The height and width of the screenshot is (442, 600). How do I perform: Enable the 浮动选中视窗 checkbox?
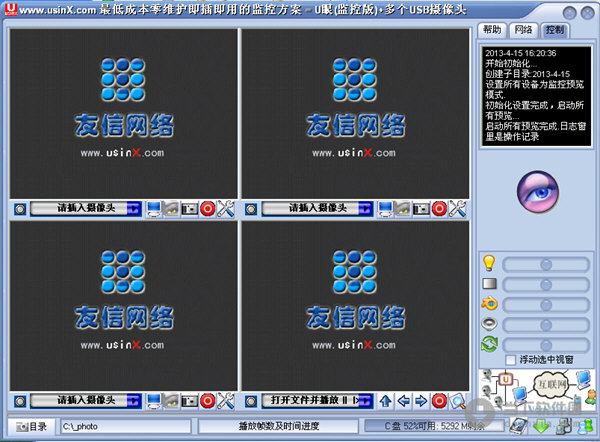(x=510, y=360)
